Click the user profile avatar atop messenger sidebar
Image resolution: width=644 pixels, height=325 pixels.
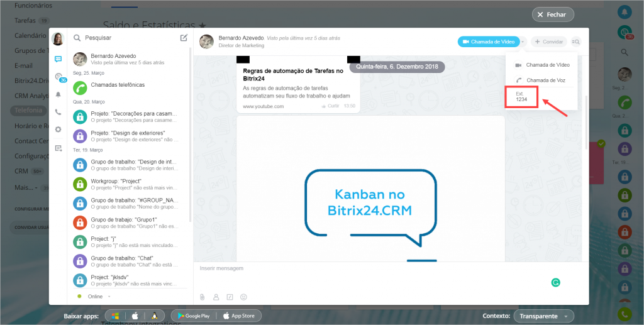click(58, 39)
